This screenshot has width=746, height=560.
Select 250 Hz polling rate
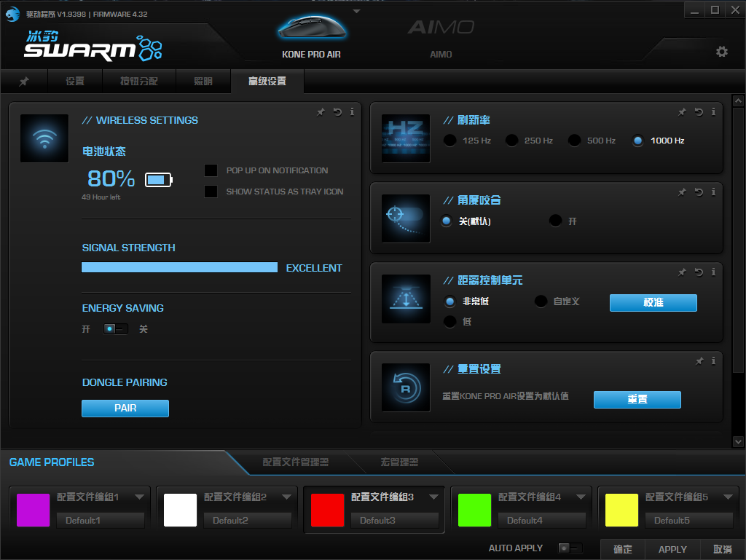tap(512, 141)
